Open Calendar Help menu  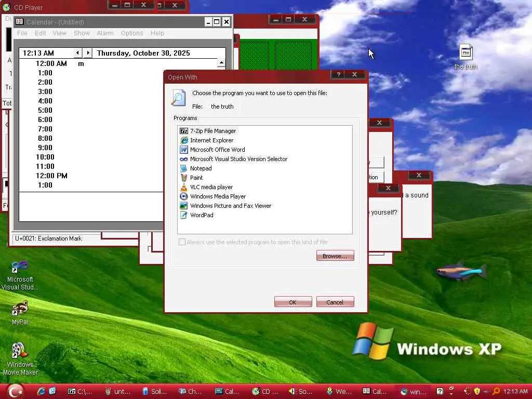pyautogui.click(x=157, y=33)
